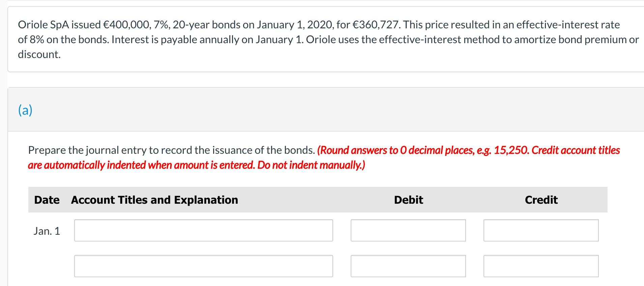This screenshot has height=286, width=644.
Task: Click the Account Titles and Explanation header
Action: 154,200
